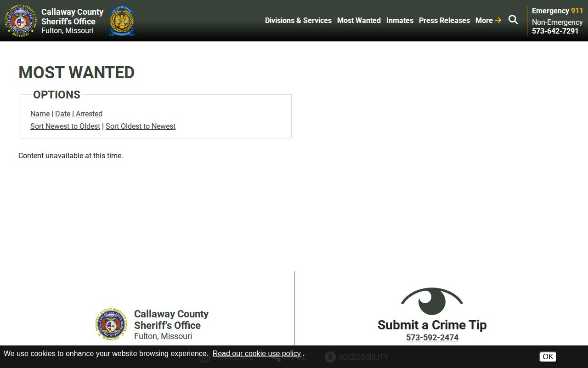Open Divisions & Services menu
Image resolution: width=588 pixels, height=368 pixels.
(298, 20)
